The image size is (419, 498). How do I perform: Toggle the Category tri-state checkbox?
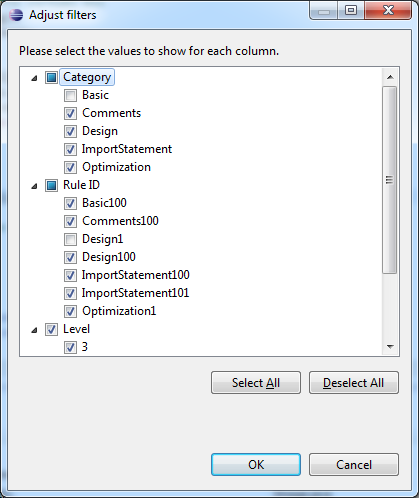tap(51, 77)
